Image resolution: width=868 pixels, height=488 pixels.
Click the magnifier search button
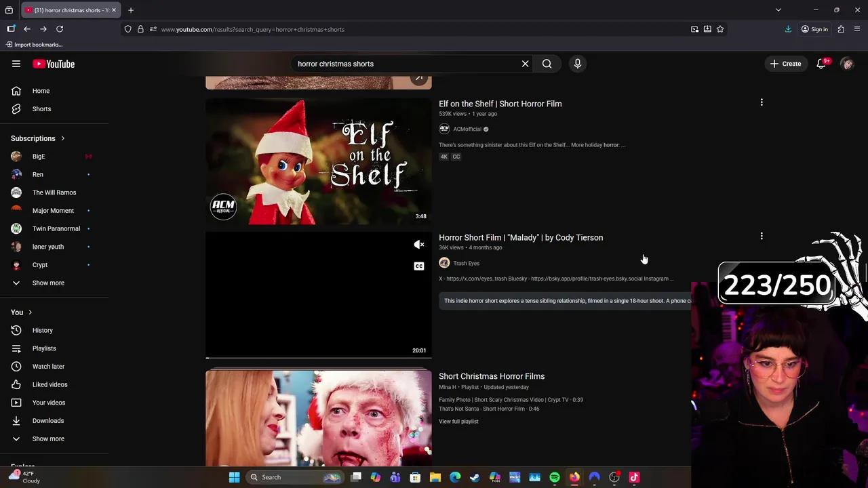[547, 64]
